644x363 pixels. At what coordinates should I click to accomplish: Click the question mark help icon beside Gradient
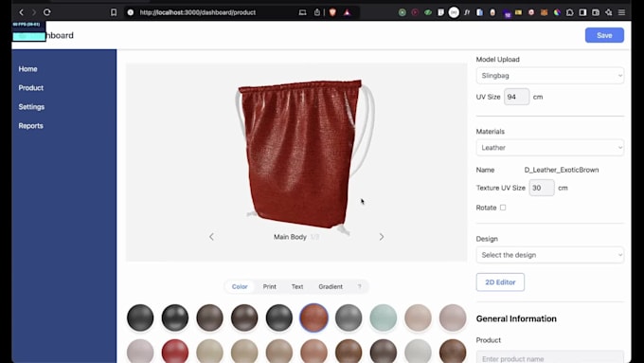359,286
